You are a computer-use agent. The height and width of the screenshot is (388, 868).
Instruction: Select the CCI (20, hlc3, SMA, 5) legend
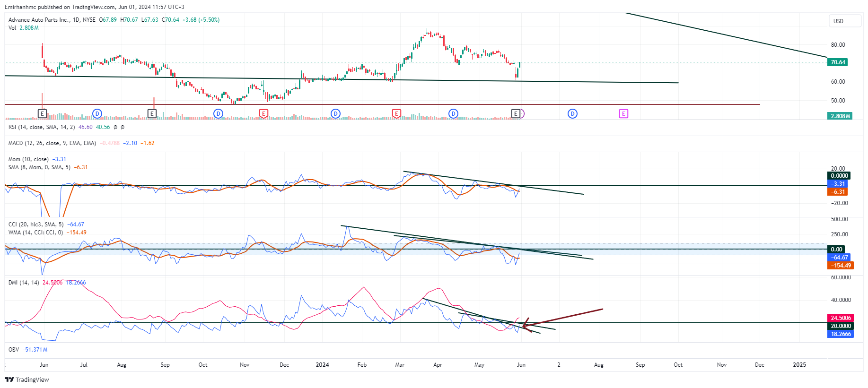(36, 224)
